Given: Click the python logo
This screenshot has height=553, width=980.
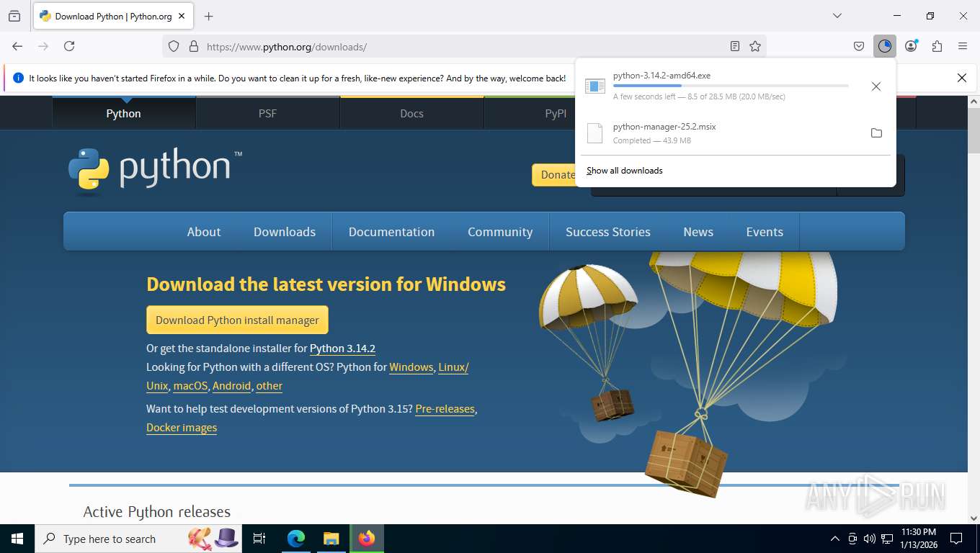Looking at the screenshot, I should (156, 171).
